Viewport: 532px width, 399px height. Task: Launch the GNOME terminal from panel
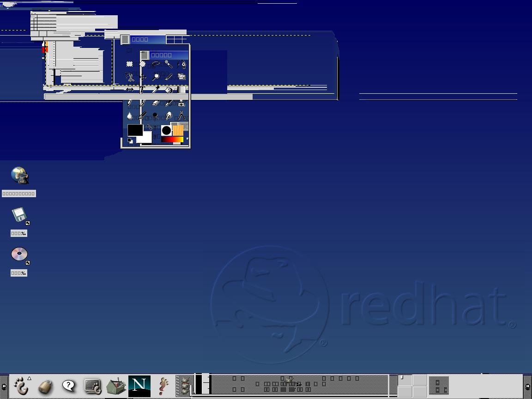coord(92,386)
